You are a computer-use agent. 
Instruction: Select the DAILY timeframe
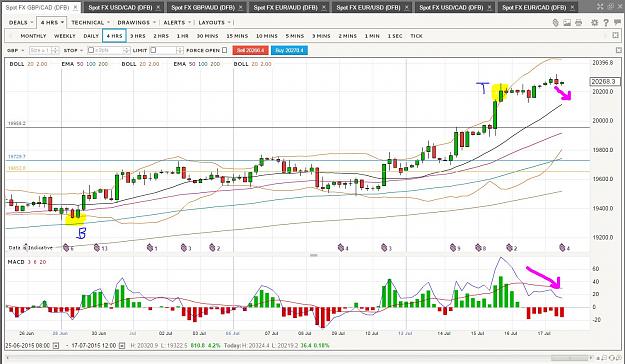[91, 36]
